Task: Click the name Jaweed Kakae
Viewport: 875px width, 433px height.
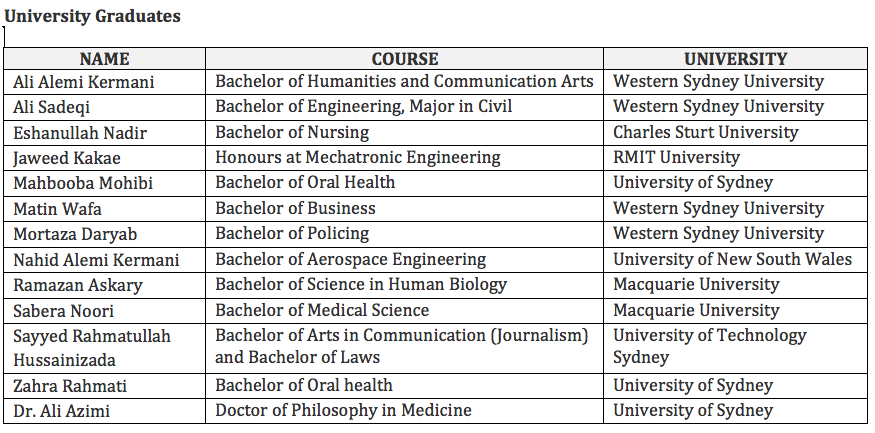Action: coord(67,158)
